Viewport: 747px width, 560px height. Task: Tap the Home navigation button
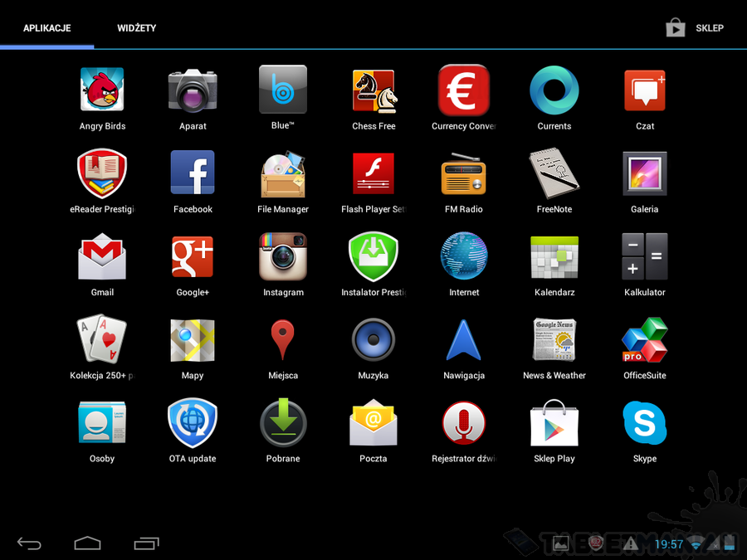pyautogui.click(x=88, y=543)
